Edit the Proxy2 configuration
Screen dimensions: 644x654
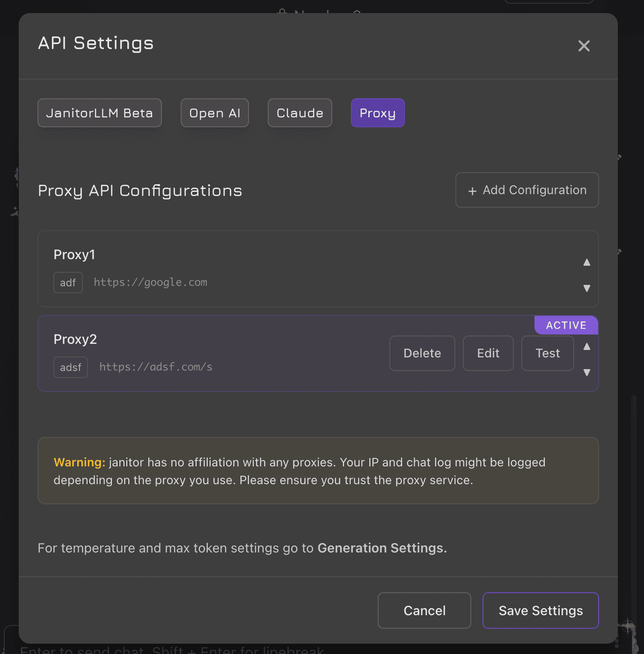click(488, 353)
